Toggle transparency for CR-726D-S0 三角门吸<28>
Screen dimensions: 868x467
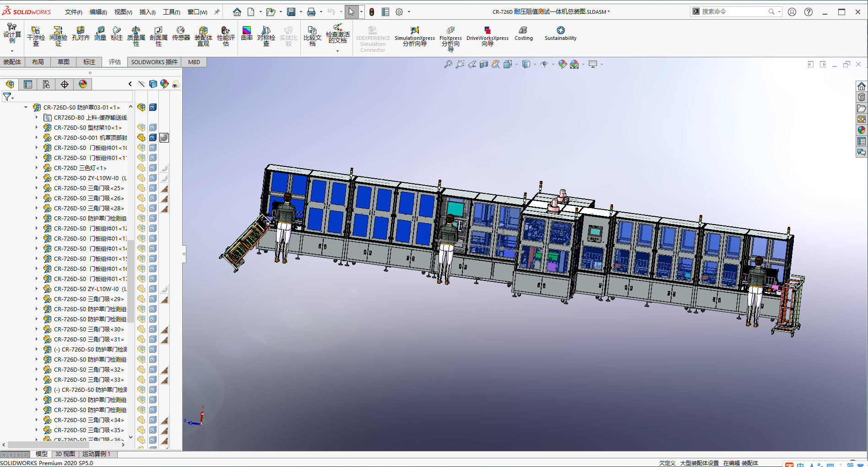pos(164,208)
